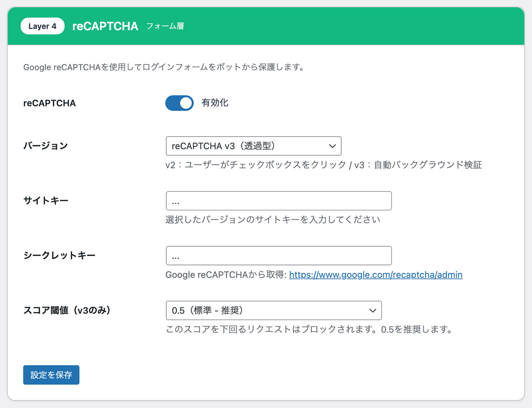Click the reCAPTCHA header title

[x=105, y=26]
